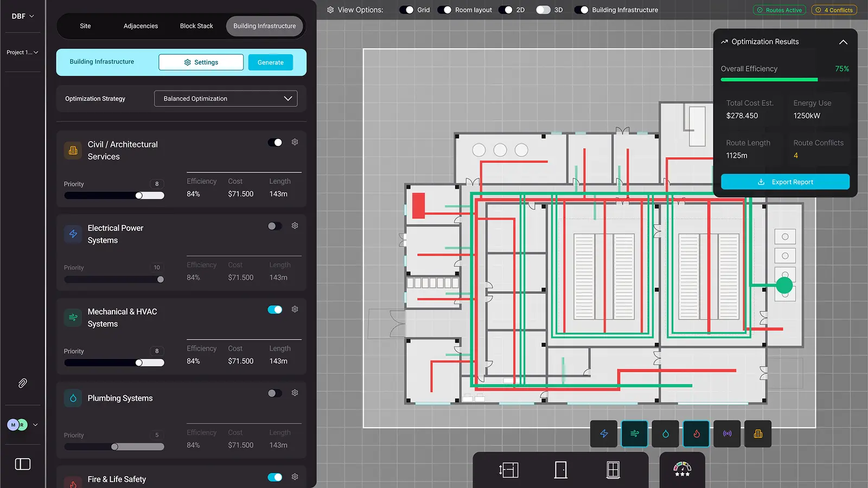Screen dimensions: 868x488
Task: Switch to the Adjacencies tab
Action: pos(141,26)
